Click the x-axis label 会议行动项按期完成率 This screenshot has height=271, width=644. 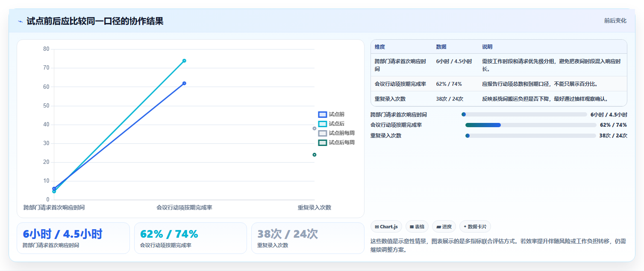click(184, 207)
